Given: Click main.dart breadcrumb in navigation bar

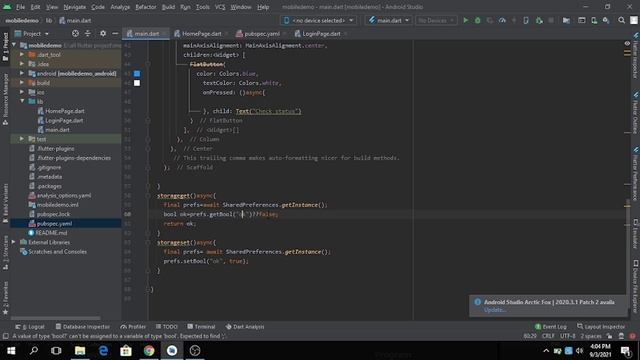Looking at the screenshot, I should tap(76, 20).
